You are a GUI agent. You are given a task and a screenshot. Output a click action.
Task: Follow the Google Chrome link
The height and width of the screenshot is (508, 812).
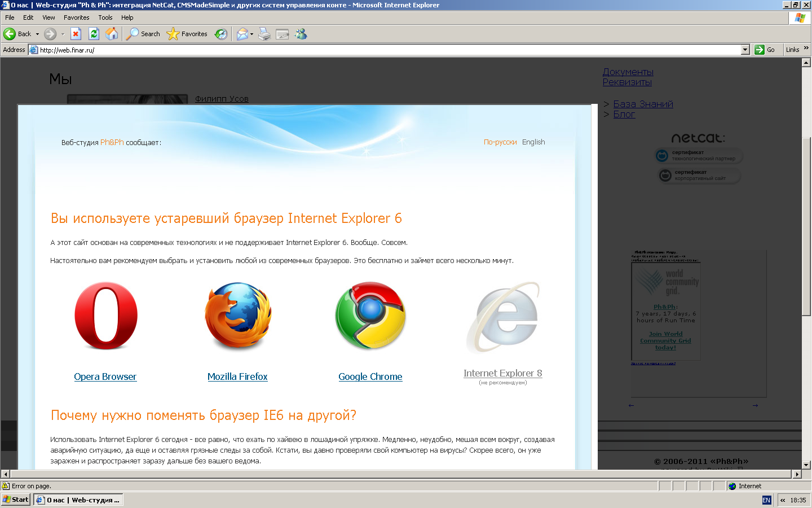coord(370,376)
